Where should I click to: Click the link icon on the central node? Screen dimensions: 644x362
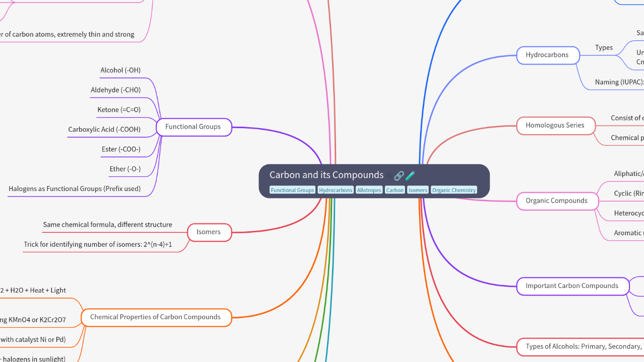click(398, 175)
